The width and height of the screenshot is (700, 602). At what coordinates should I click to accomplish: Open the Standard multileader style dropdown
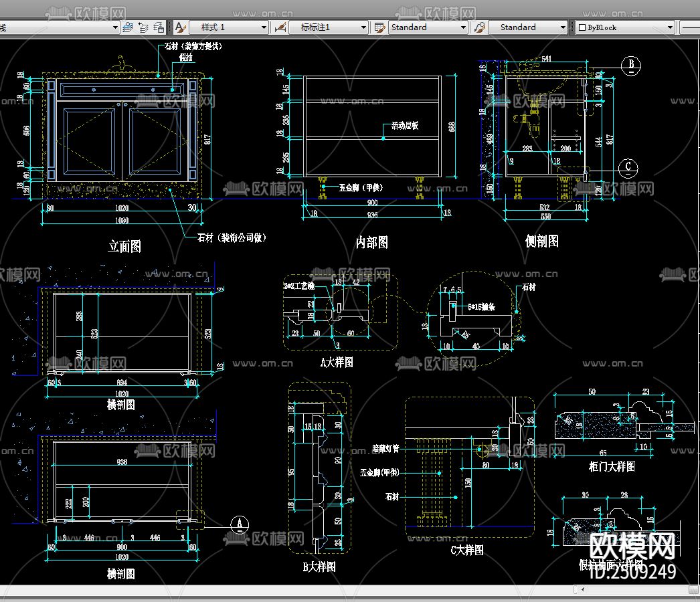pos(528,27)
